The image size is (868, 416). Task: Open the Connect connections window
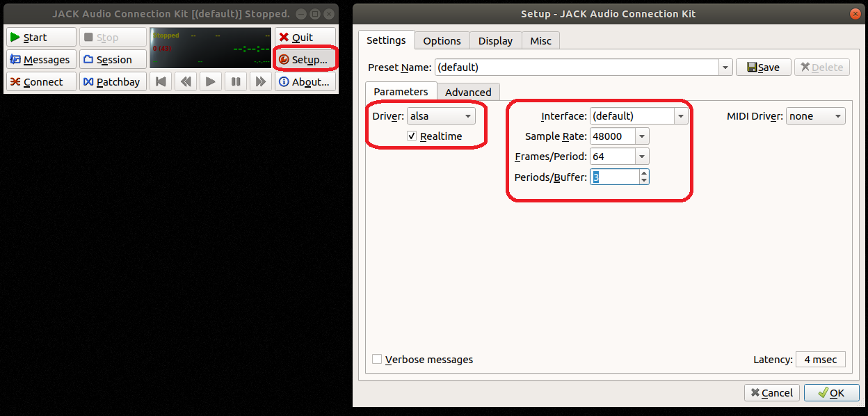[41, 82]
